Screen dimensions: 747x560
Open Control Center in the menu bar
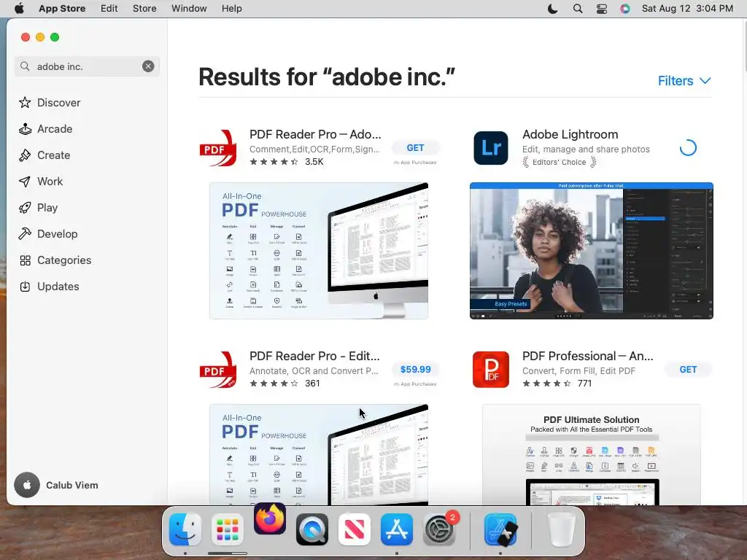[x=602, y=9]
